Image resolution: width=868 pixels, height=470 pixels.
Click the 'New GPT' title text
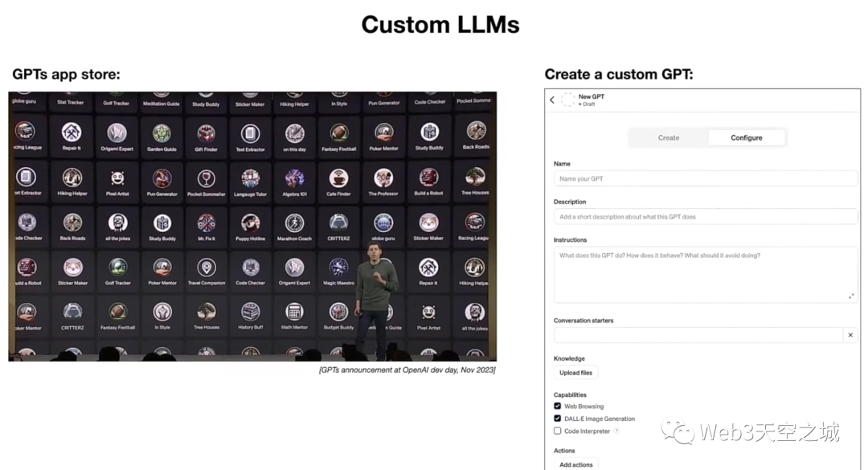pyautogui.click(x=592, y=96)
